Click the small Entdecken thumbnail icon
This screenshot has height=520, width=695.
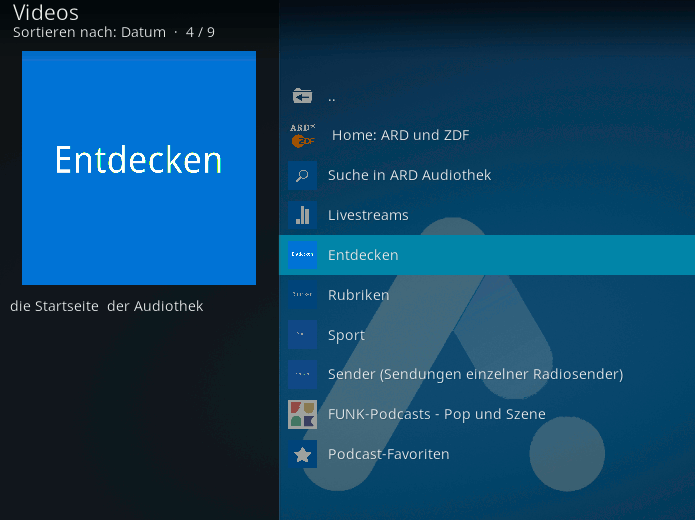coord(302,255)
